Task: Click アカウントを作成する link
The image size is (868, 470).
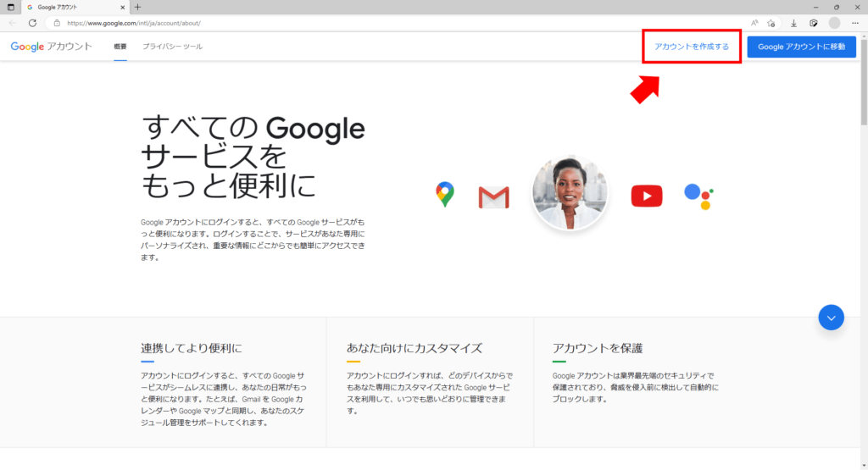Action: coord(692,47)
